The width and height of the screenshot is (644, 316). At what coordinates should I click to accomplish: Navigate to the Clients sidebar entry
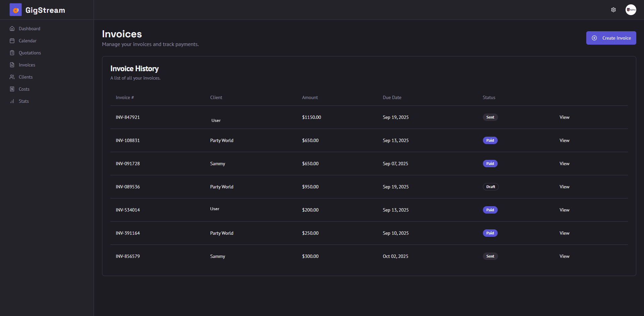[26, 77]
